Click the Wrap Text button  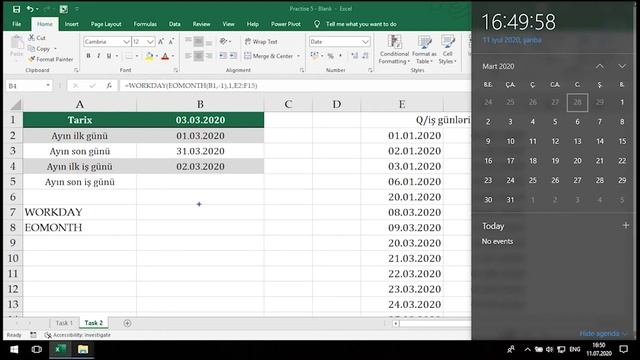point(261,42)
